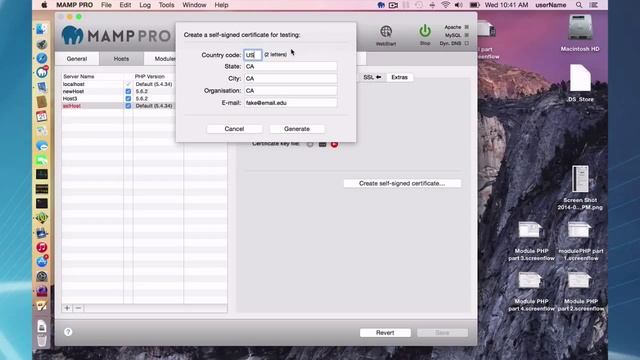
Task: Click the green Stop servers power icon
Action: click(425, 31)
